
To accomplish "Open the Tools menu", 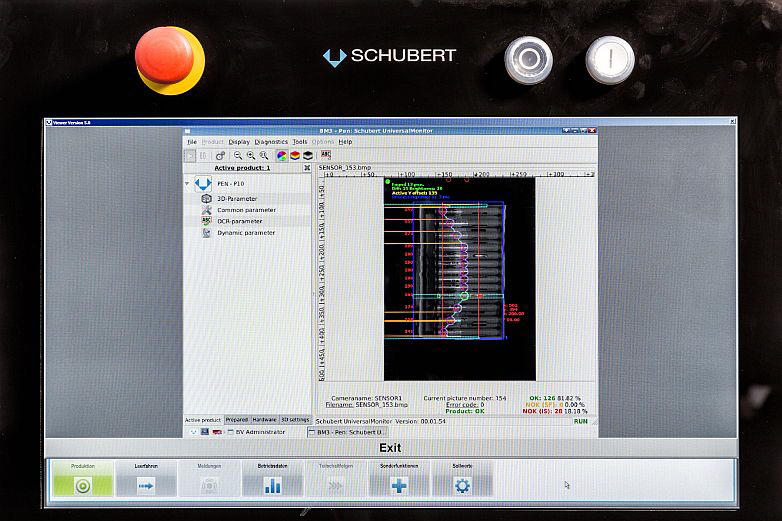I will tap(300, 142).
